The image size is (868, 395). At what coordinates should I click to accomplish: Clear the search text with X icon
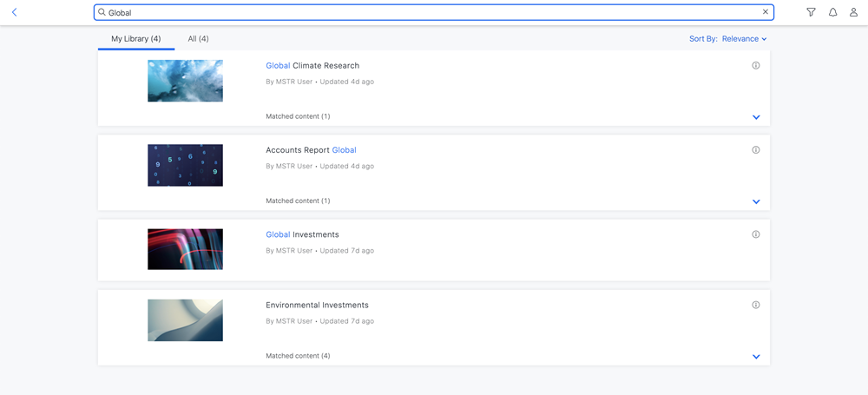pos(765,12)
